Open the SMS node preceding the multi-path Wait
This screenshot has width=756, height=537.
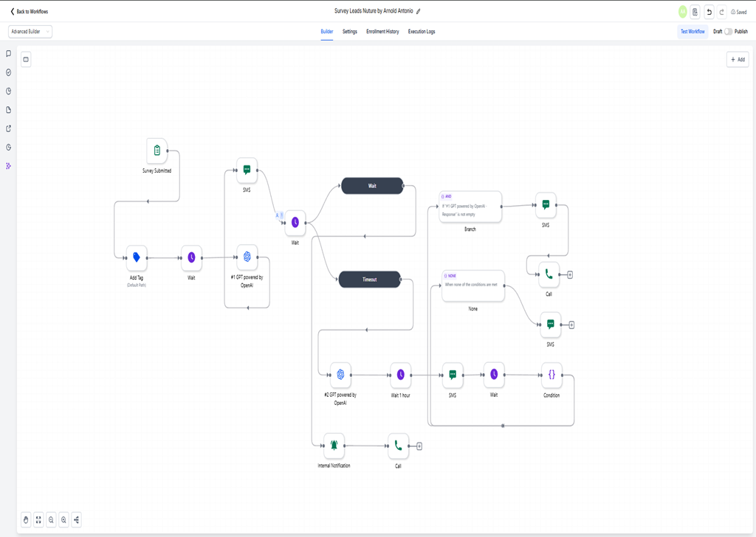[x=247, y=170]
